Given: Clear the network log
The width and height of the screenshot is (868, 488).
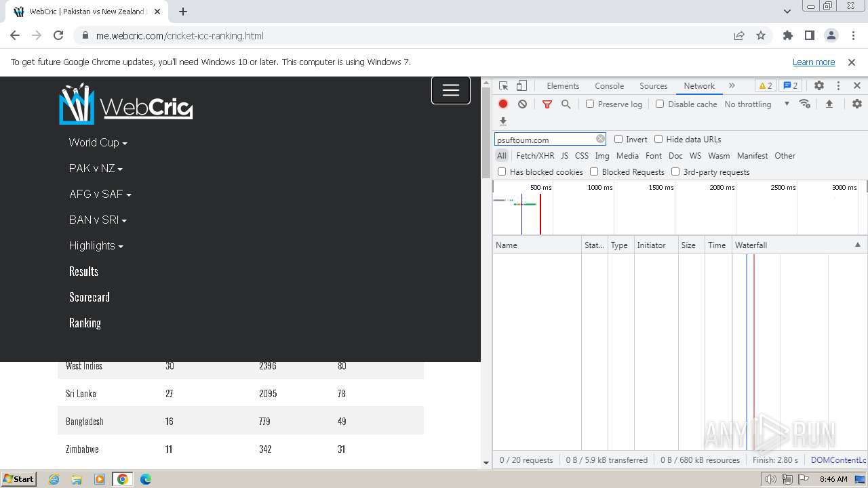Looking at the screenshot, I should (x=522, y=104).
